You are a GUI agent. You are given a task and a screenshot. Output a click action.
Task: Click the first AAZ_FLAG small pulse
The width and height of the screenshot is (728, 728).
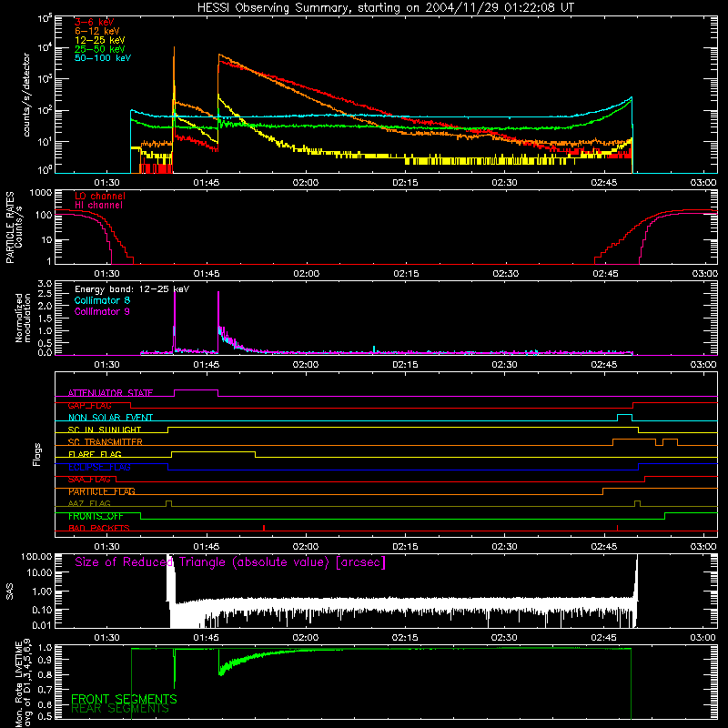coord(168,503)
